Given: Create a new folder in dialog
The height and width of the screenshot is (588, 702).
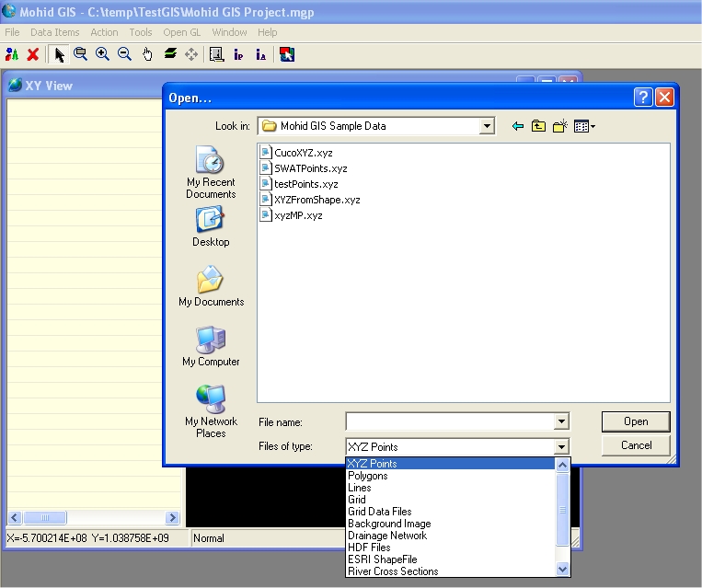Looking at the screenshot, I should click(559, 126).
